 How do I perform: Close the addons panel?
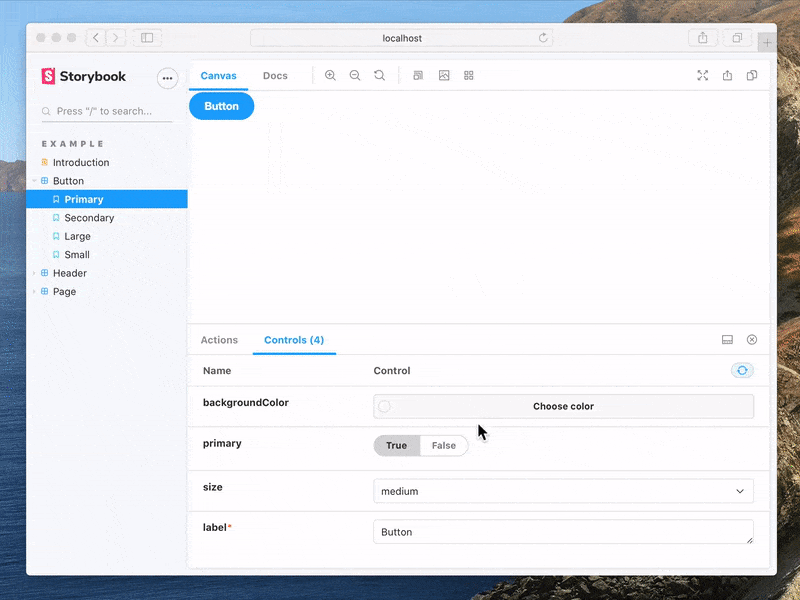752,340
